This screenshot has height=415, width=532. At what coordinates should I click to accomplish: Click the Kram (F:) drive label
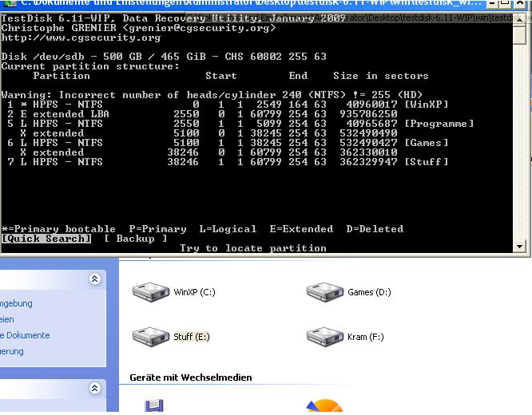[x=365, y=337]
